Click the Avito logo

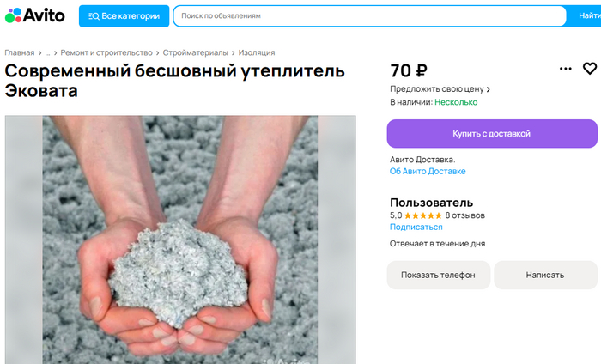pyautogui.click(x=35, y=15)
